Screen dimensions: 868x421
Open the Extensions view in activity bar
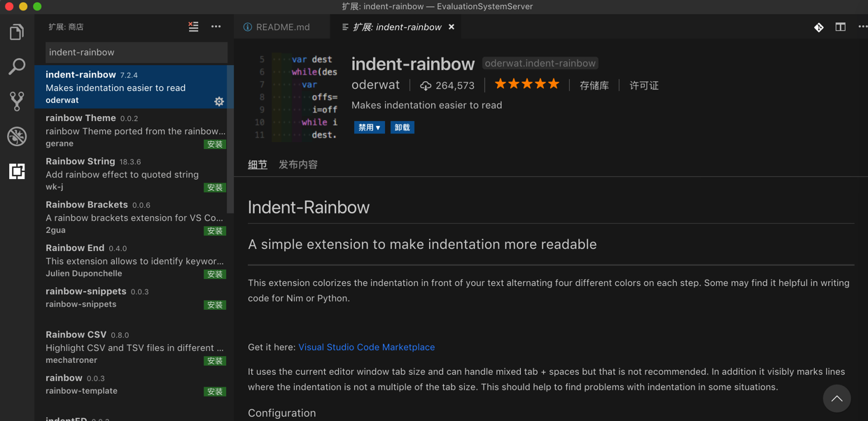pyautogui.click(x=17, y=171)
